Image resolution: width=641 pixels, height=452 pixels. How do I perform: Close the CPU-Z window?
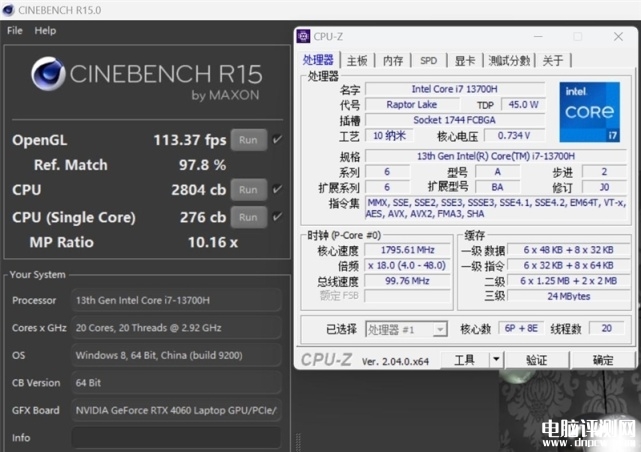(x=618, y=37)
